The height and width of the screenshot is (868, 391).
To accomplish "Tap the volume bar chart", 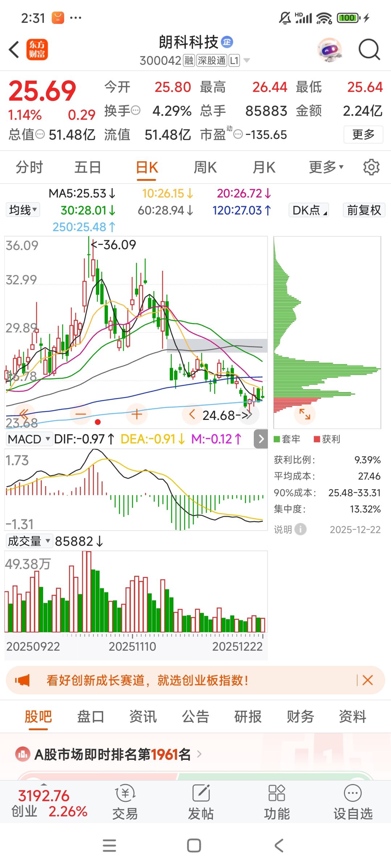I will 136,591.
